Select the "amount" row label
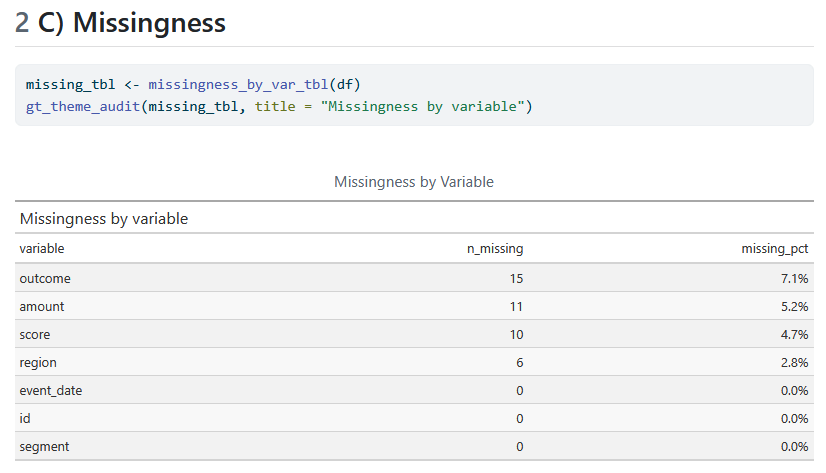This screenshot has height=473, width=826. point(42,307)
